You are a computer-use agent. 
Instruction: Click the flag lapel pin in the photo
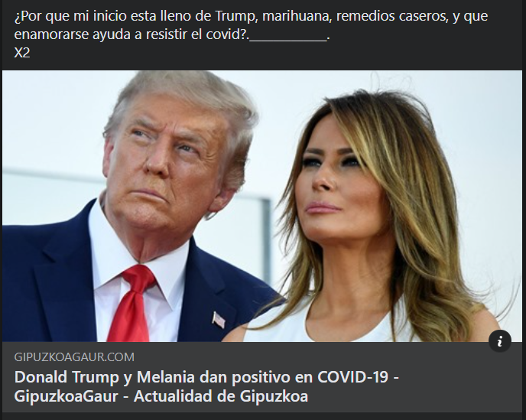(219, 319)
